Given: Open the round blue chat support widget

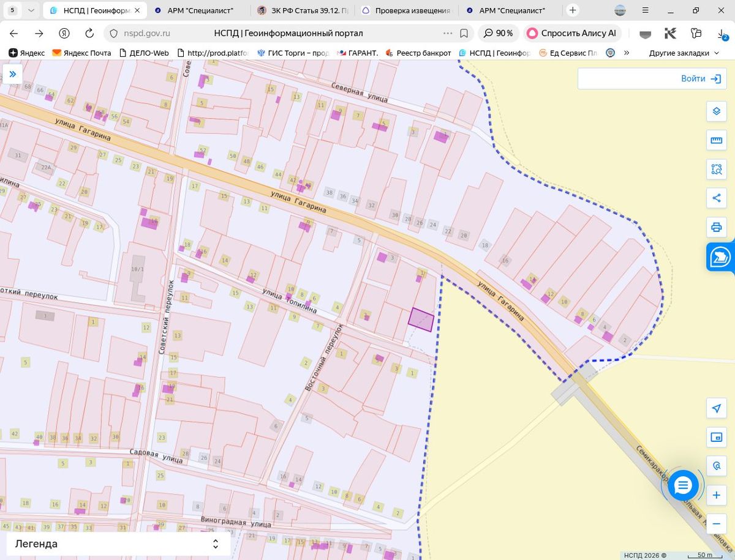Looking at the screenshot, I should point(682,485).
